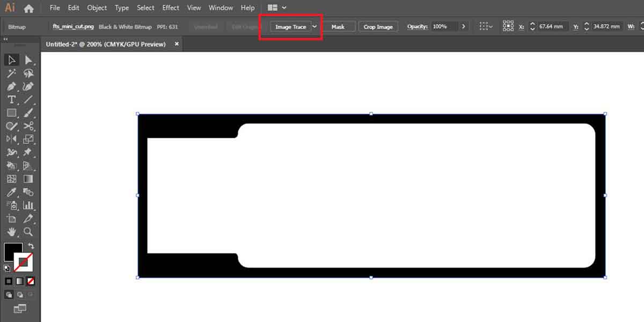This screenshot has height=322, width=644.
Task: Choose the Lasso tool
Action: tap(28, 74)
